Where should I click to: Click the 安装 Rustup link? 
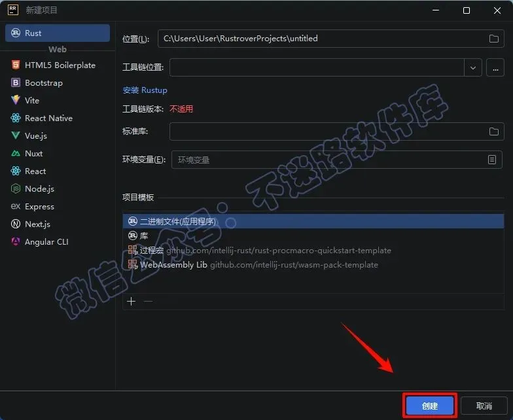click(x=145, y=90)
